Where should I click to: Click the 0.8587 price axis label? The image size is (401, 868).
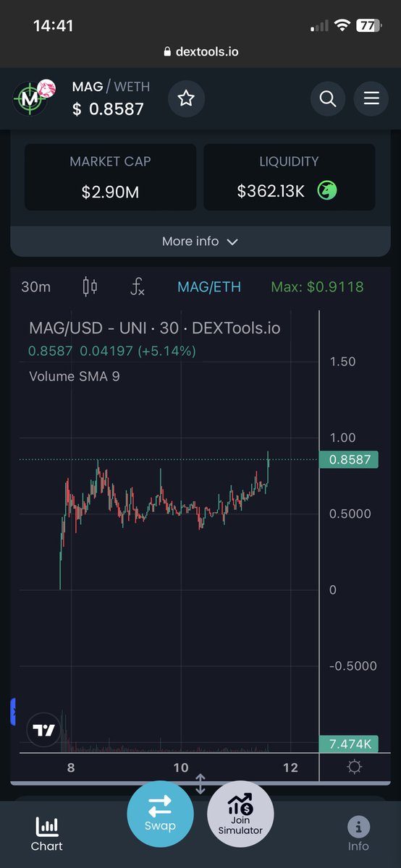[349, 459]
